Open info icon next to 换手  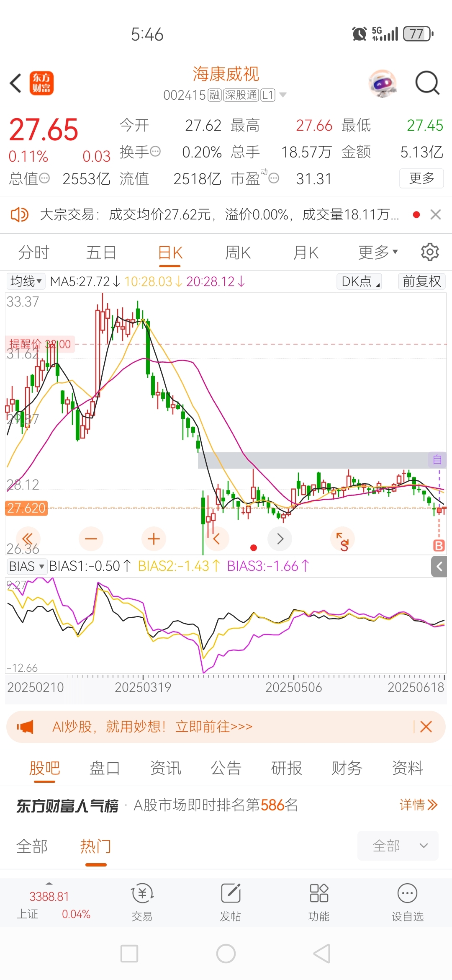[x=155, y=151]
